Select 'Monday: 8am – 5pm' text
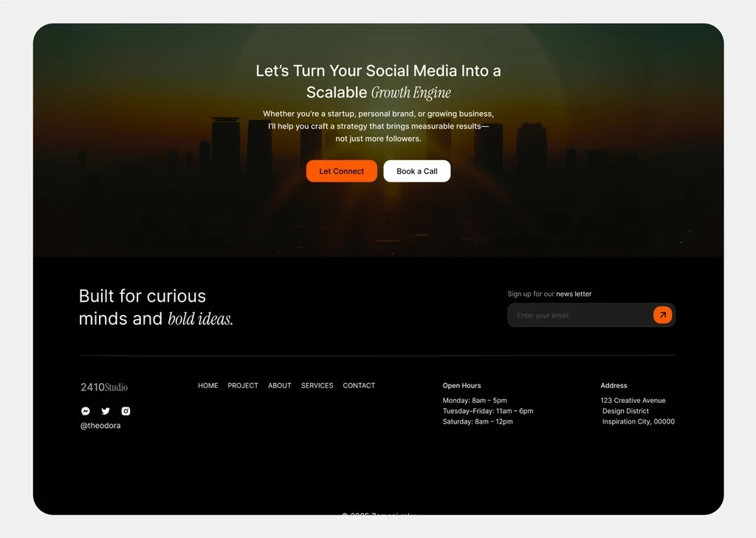 475,401
